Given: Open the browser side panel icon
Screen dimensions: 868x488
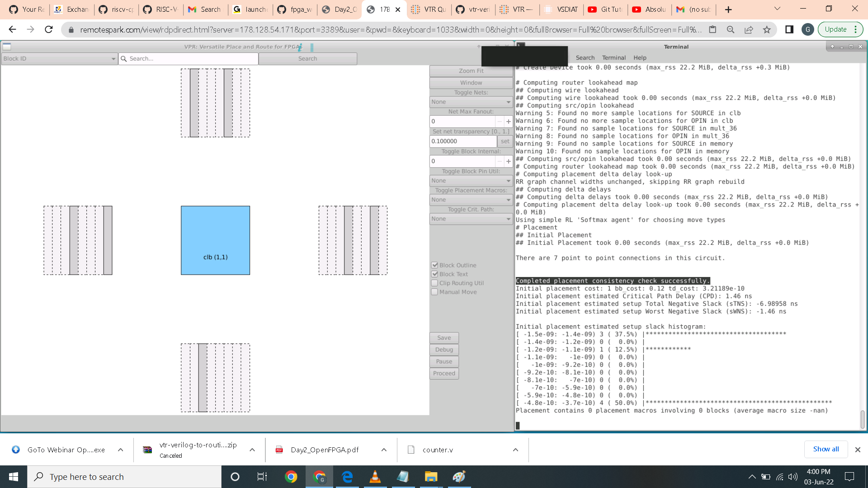Looking at the screenshot, I should tap(789, 30).
